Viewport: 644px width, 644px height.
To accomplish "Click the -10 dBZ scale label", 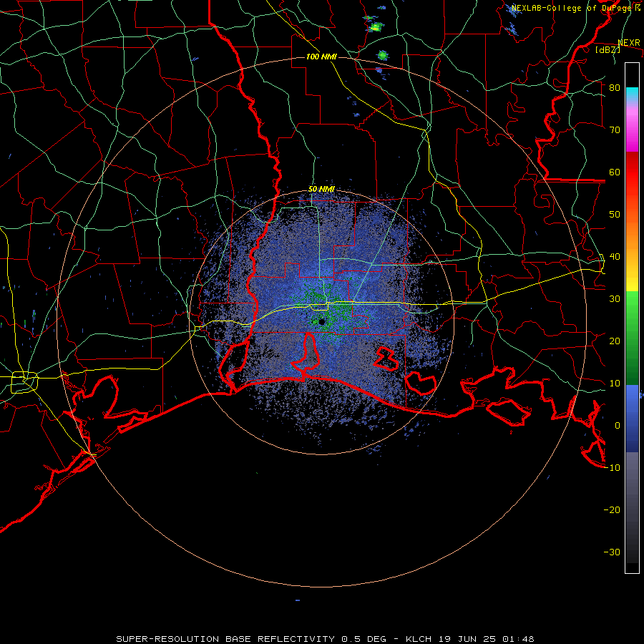I will [x=612, y=468].
